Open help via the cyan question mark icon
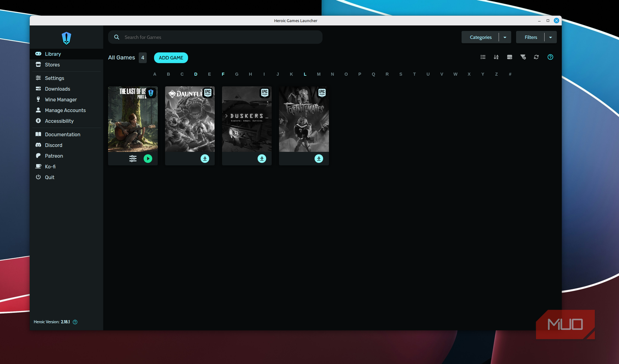 tap(550, 57)
